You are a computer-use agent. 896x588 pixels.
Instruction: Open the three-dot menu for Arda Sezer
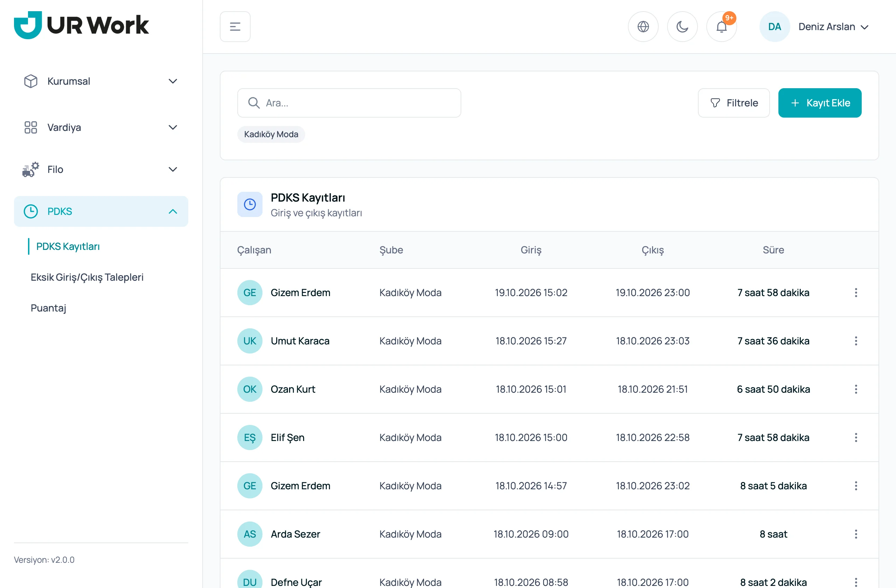pos(856,534)
